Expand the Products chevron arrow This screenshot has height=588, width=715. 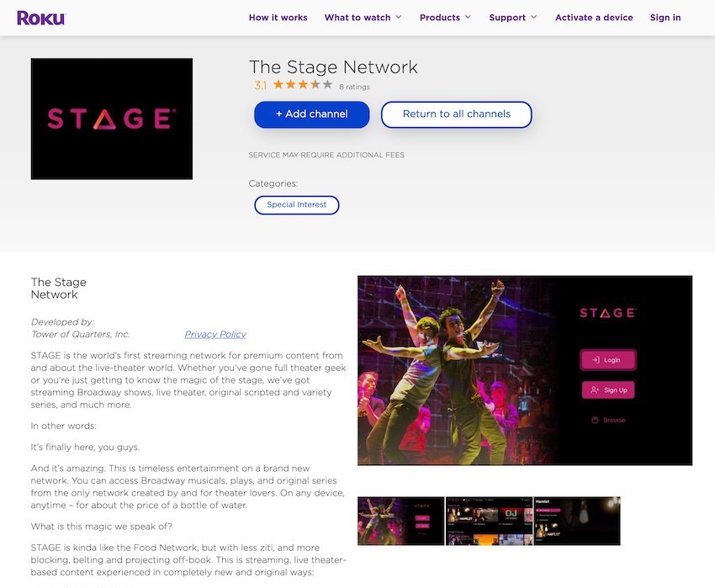click(x=468, y=18)
